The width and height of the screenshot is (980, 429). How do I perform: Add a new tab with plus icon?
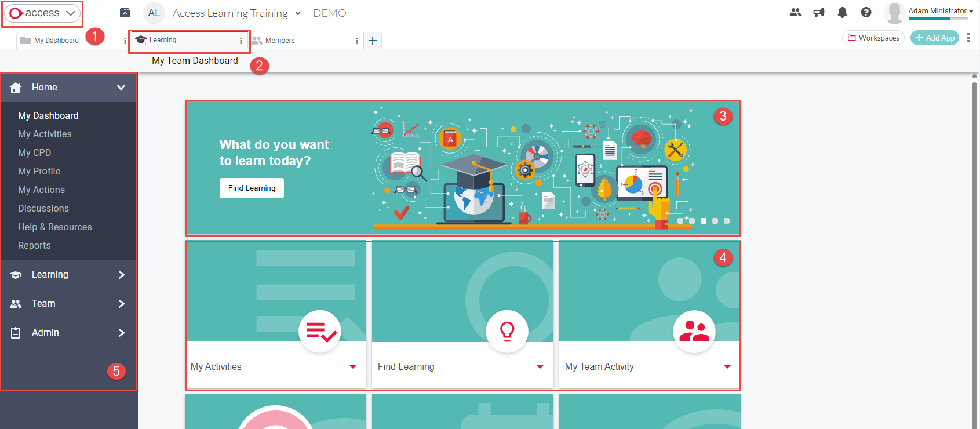tap(373, 41)
